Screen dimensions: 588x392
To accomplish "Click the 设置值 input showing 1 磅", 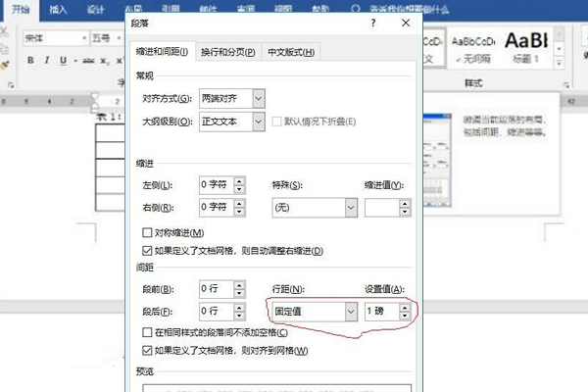I will coord(382,312).
